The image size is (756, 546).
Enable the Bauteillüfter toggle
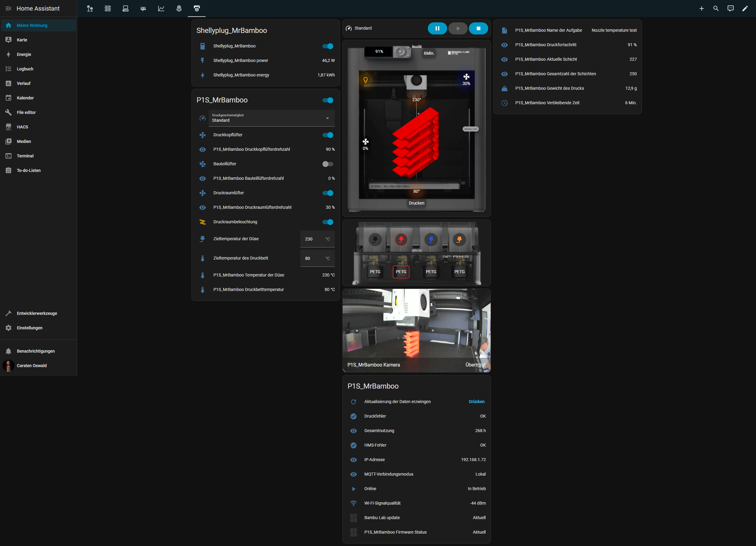(x=328, y=164)
